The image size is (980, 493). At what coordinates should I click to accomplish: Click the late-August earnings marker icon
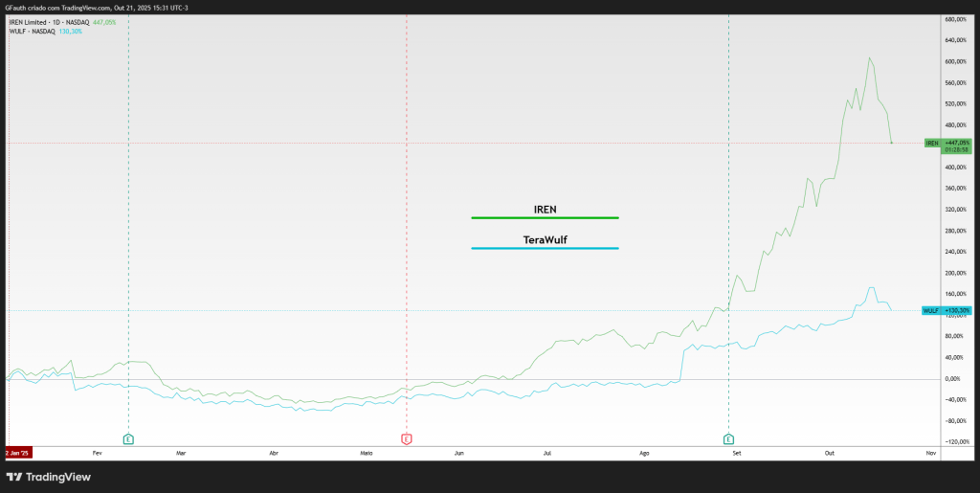click(x=729, y=438)
